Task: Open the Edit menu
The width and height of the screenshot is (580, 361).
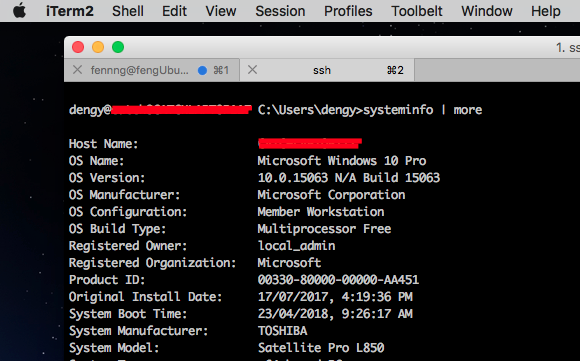Action: coord(174,11)
